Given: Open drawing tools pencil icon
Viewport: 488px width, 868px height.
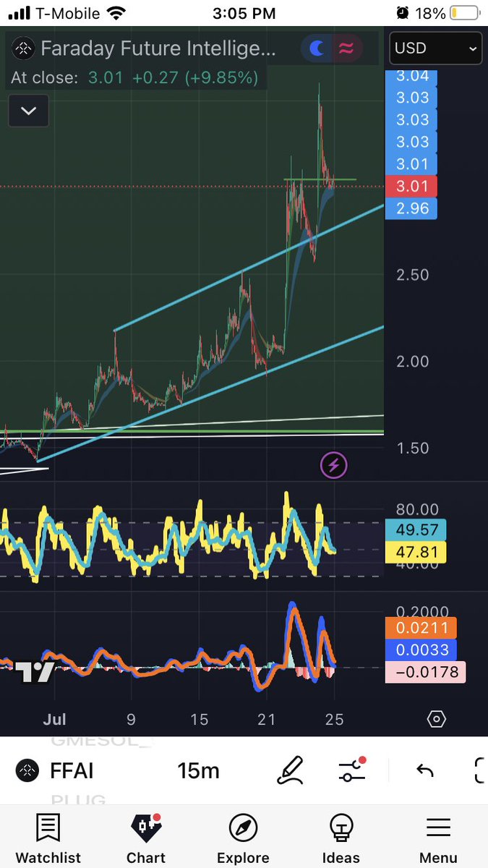Looking at the screenshot, I should [291, 770].
